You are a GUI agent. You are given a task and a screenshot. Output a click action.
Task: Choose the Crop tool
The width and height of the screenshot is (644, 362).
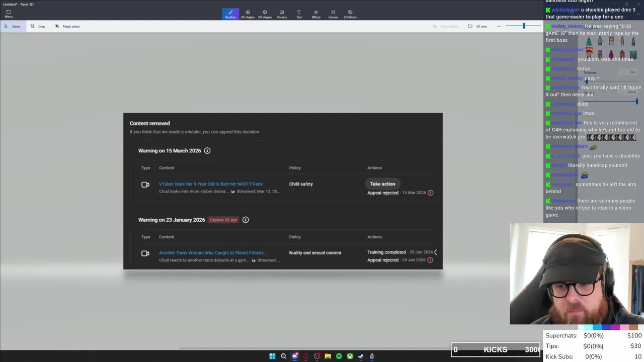(38, 26)
